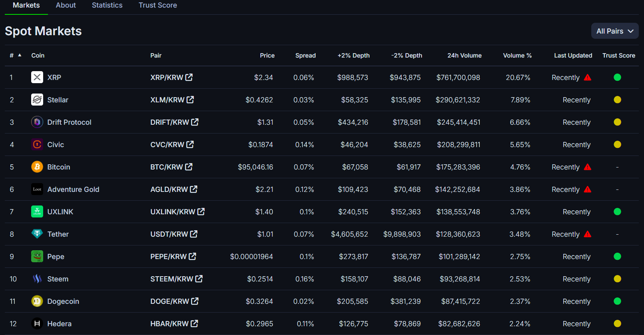
Task: Sort by -2% Depth column header
Action: pyautogui.click(x=407, y=56)
